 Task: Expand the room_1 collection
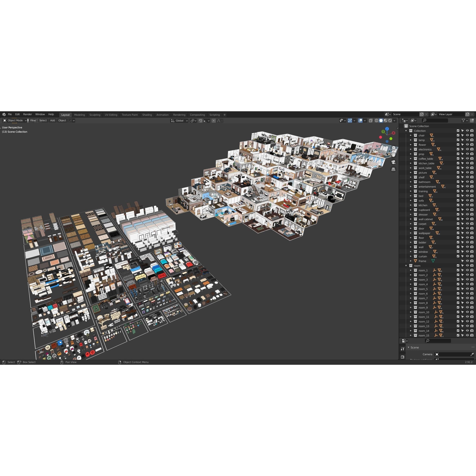(x=411, y=270)
